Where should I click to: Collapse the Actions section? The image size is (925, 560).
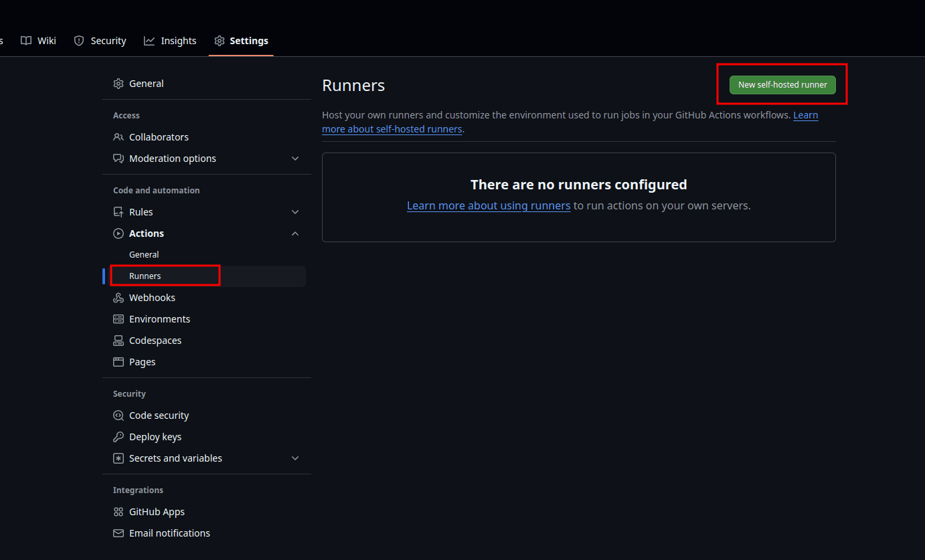tap(295, 233)
